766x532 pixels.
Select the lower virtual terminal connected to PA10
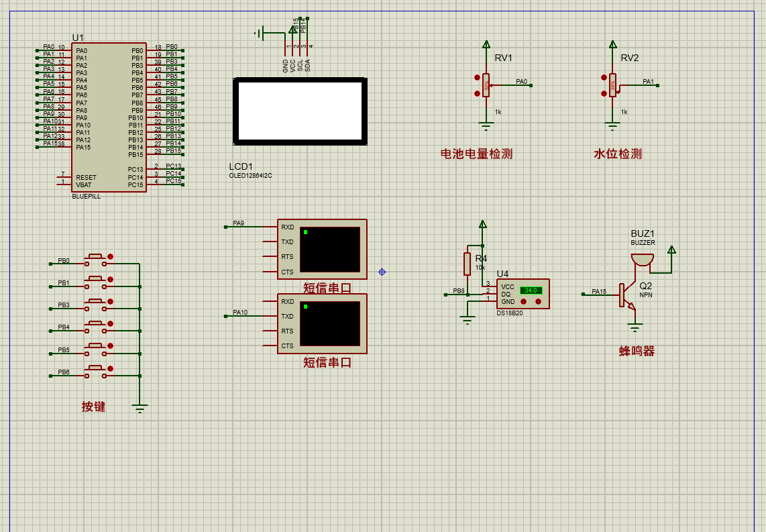click(x=322, y=323)
